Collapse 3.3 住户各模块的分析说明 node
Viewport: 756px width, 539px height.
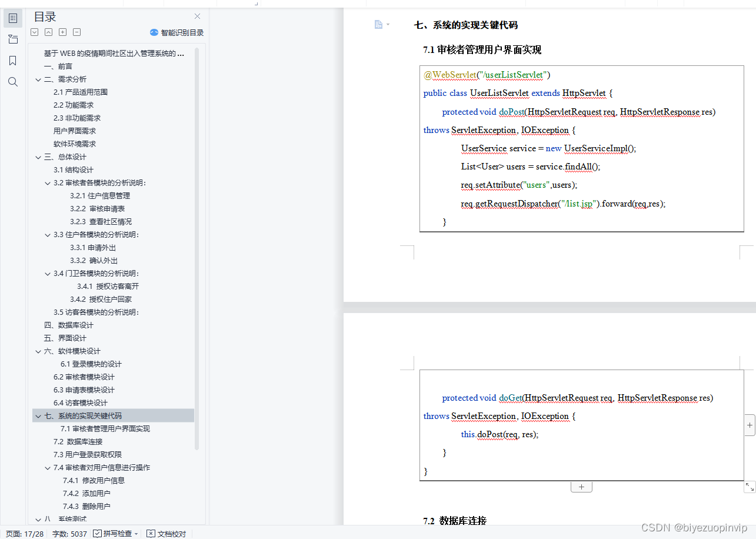point(48,235)
